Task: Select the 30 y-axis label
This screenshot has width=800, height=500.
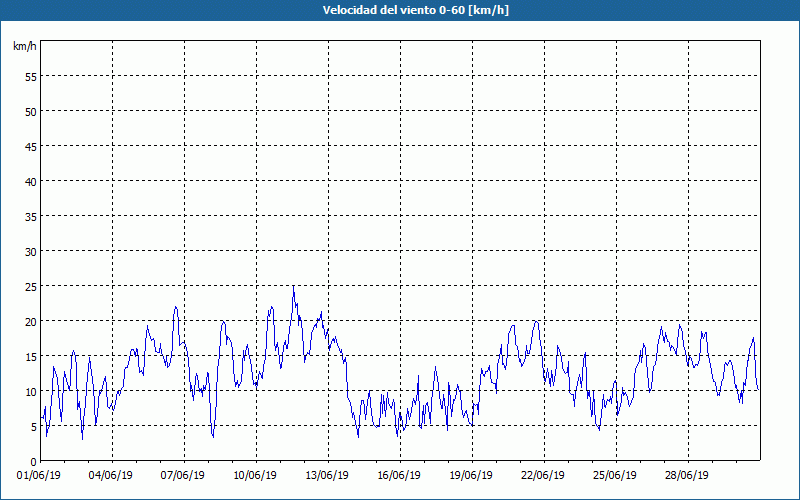Action: (31, 252)
